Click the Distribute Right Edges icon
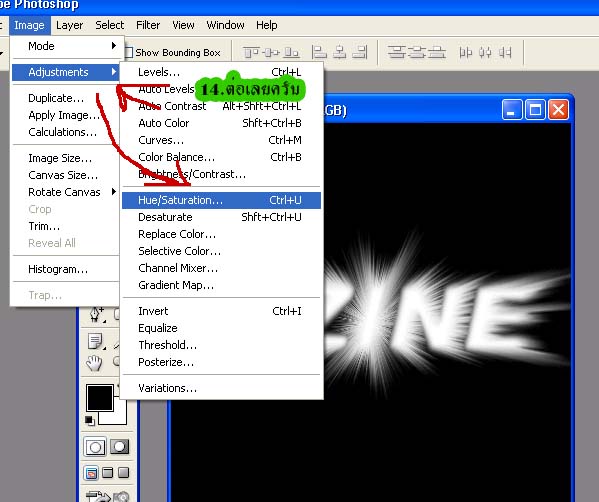Screen dimensions: 599x502 coord(505,52)
